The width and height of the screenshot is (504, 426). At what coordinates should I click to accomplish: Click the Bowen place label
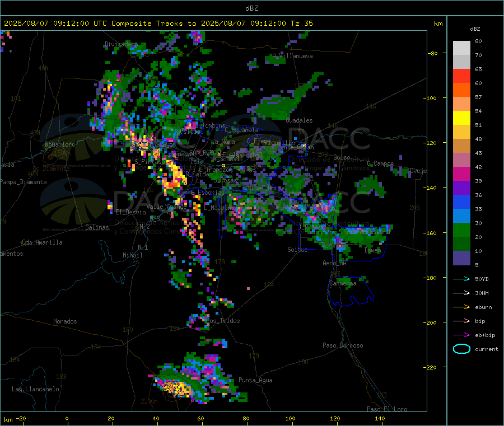point(372,250)
